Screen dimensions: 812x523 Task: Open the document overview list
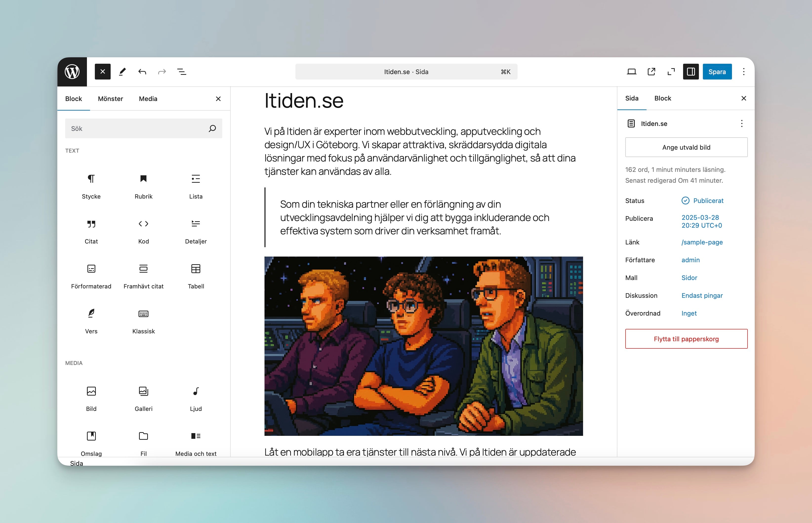click(x=182, y=72)
